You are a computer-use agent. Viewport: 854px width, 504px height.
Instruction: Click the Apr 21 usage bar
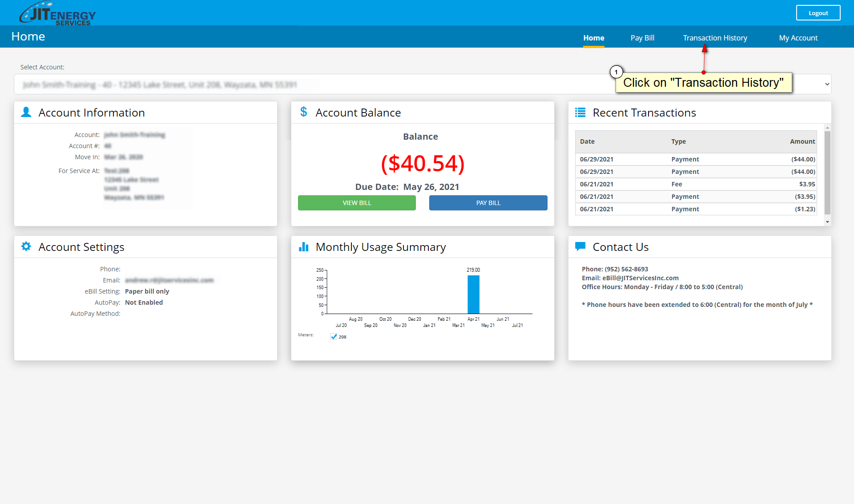tap(473, 294)
